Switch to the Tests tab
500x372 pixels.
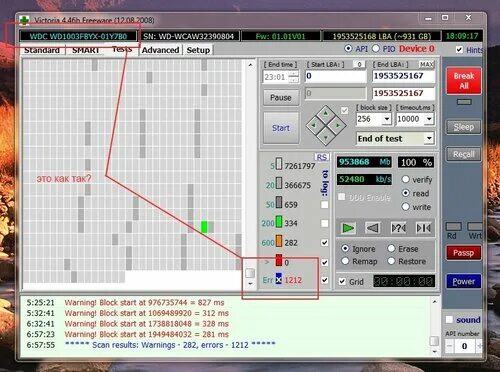coord(122,49)
